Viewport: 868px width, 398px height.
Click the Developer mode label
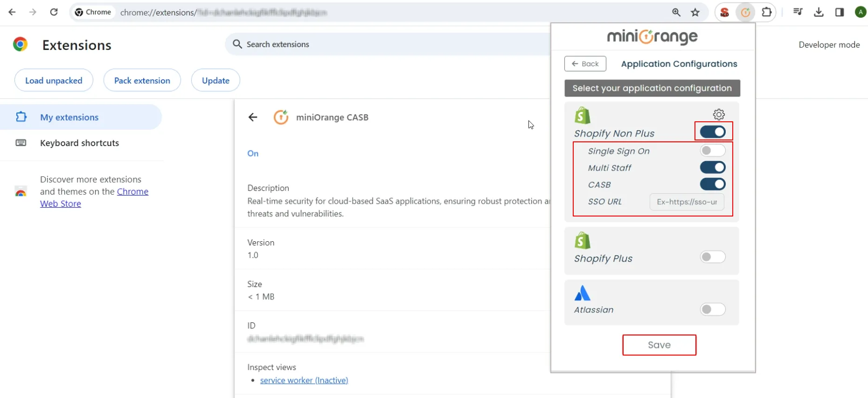coord(829,45)
